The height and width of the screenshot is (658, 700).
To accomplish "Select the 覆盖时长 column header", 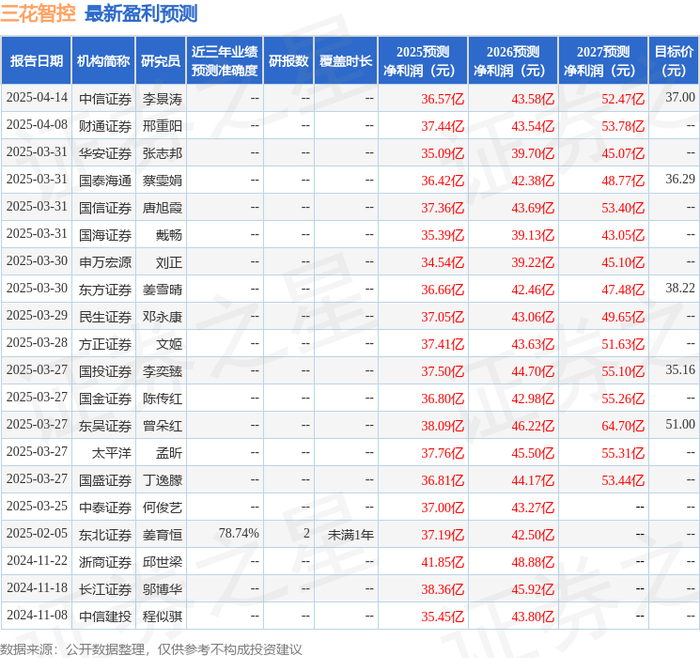I will [x=346, y=61].
